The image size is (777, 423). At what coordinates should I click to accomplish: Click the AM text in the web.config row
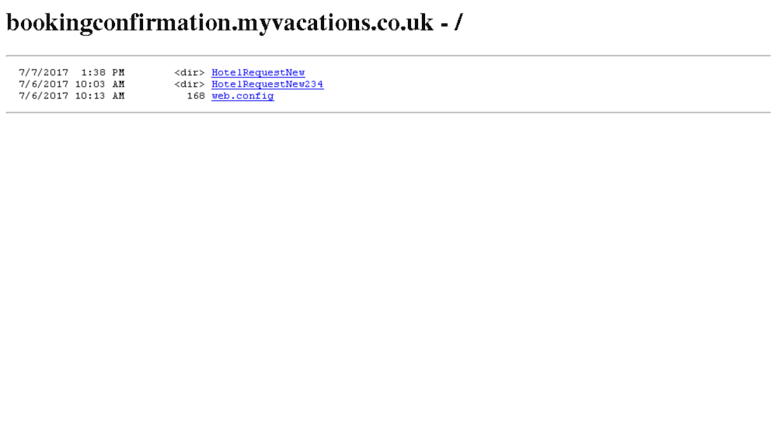tap(118, 96)
